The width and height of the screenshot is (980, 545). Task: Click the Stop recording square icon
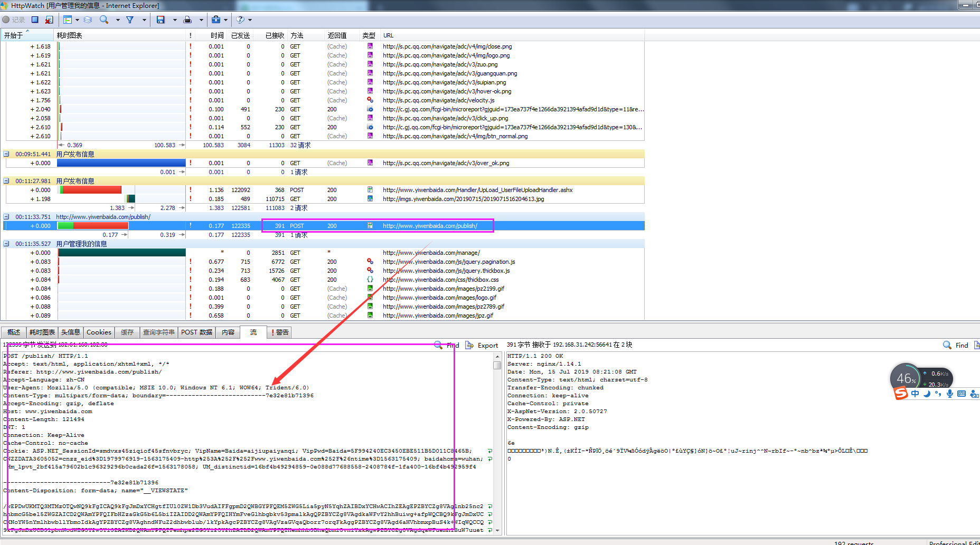point(35,20)
